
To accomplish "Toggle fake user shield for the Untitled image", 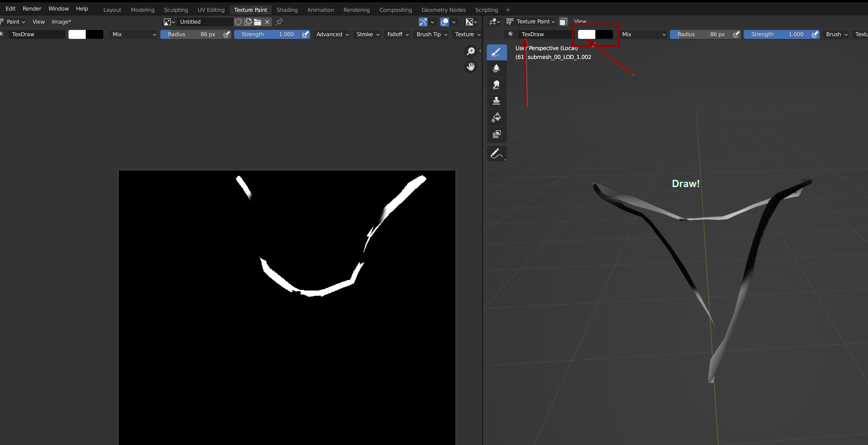I will [x=238, y=22].
